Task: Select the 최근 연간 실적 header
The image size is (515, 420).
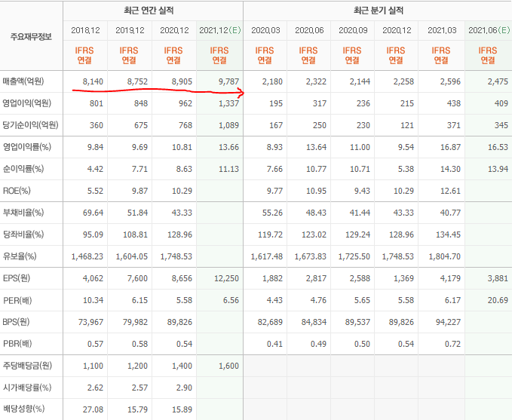Action: (x=149, y=11)
